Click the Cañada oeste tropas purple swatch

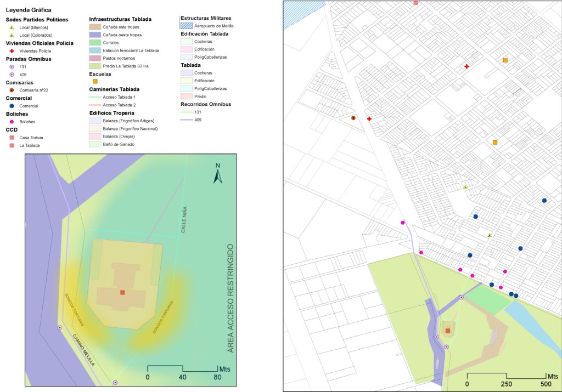(95, 35)
